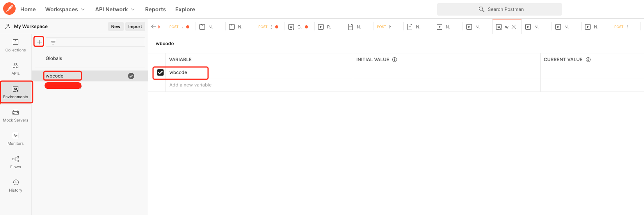Screen dimensions: 644x215
Task: Click the CURRENT VALUE column header text
Action: 563,60
